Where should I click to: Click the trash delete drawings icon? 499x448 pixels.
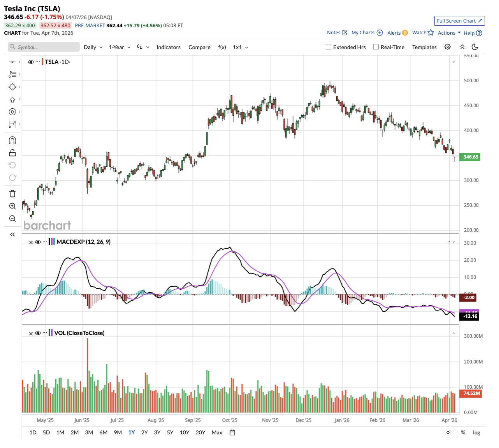click(12, 194)
